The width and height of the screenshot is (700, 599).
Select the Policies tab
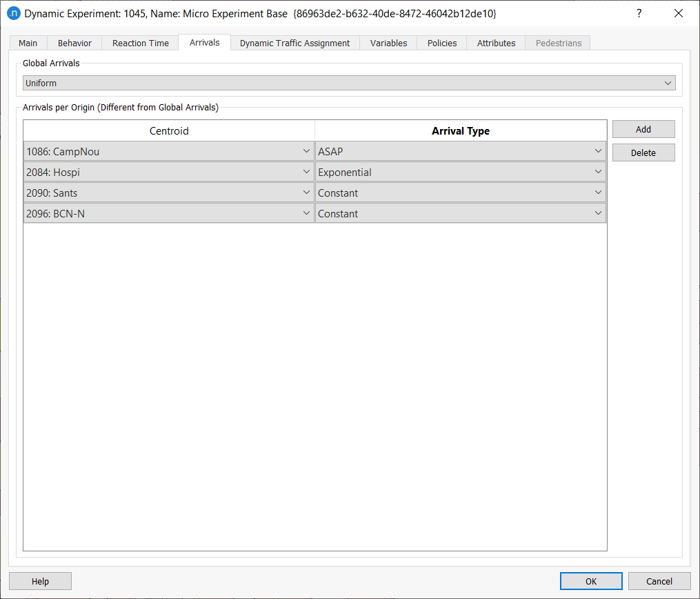click(441, 42)
